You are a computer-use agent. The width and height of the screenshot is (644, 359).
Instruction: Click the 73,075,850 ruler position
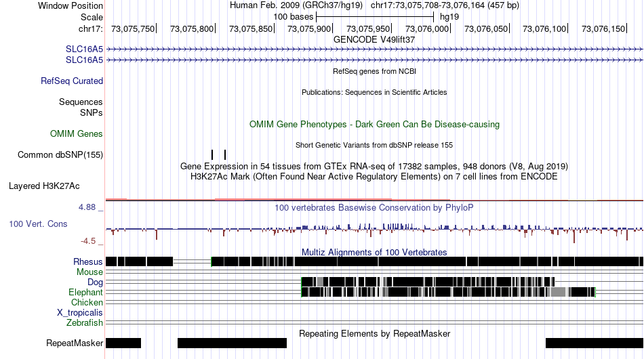[x=251, y=28]
